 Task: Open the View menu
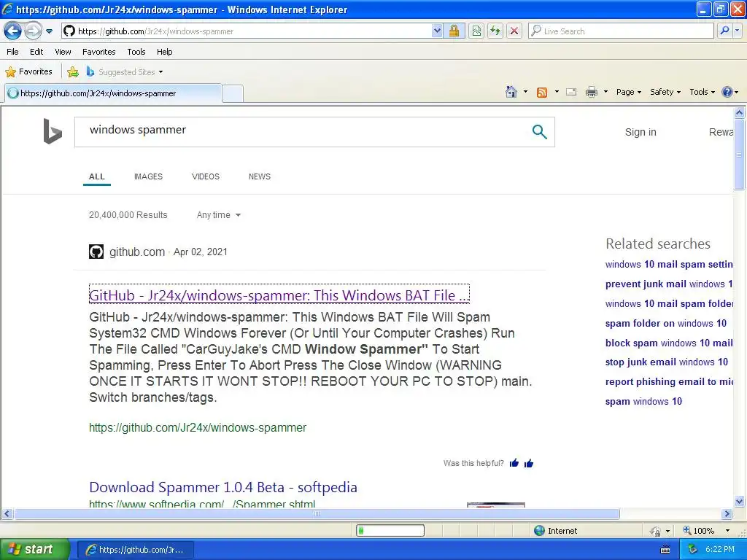click(x=63, y=52)
